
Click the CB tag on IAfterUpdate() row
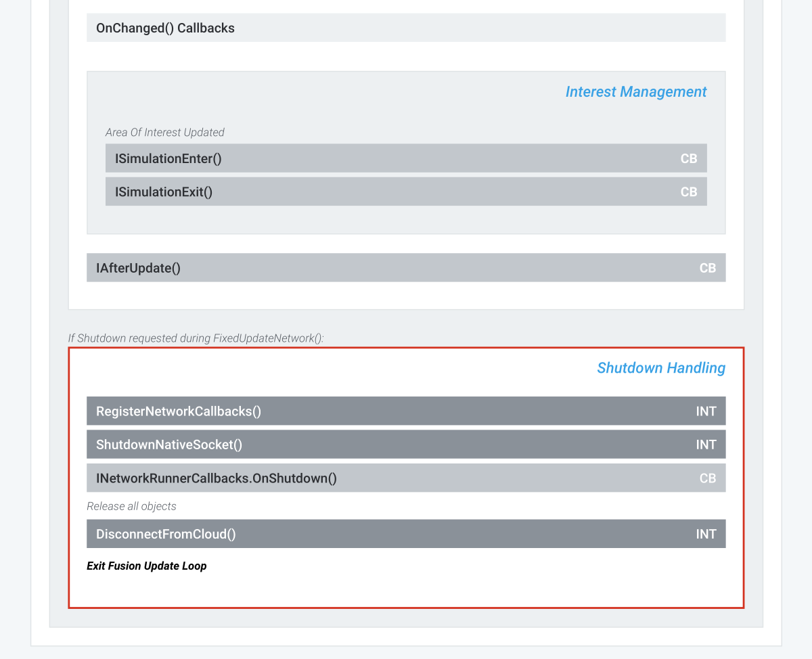click(708, 269)
